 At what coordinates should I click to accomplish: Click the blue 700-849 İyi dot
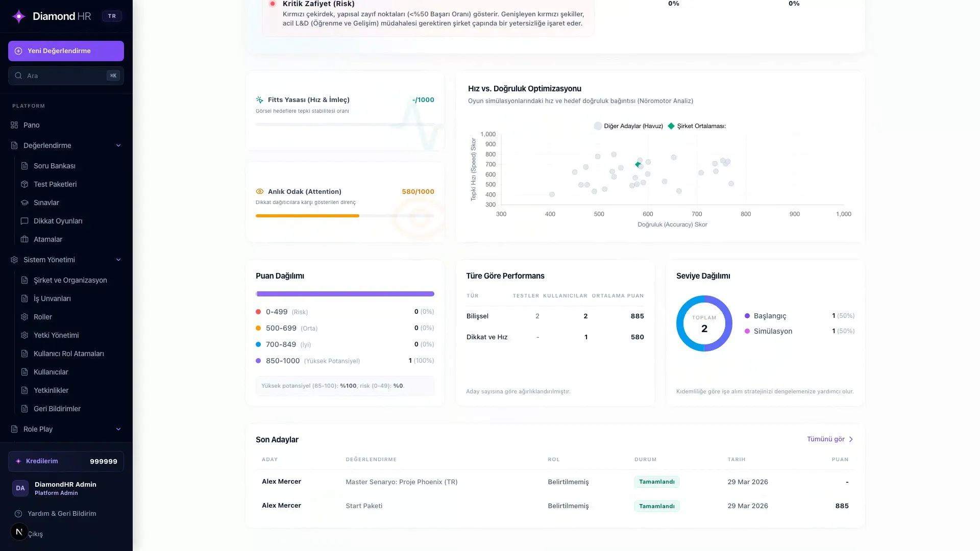258,344
